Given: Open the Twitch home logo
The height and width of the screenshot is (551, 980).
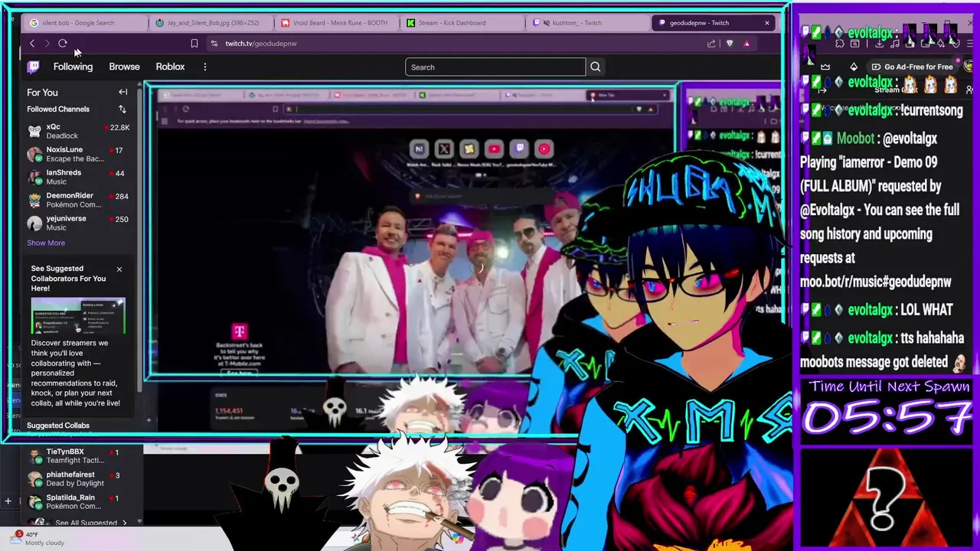Looking at the screenshot, I should tap(33, 67).
